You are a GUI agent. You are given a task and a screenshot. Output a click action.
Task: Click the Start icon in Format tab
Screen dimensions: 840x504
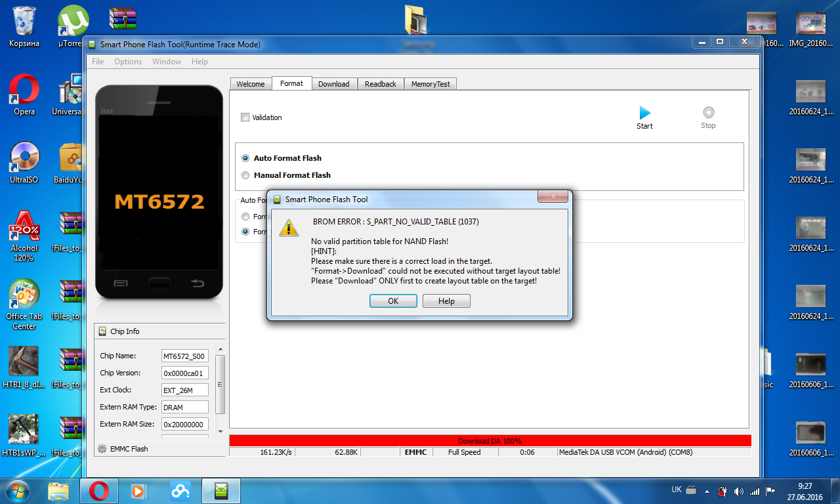point(644,112)
